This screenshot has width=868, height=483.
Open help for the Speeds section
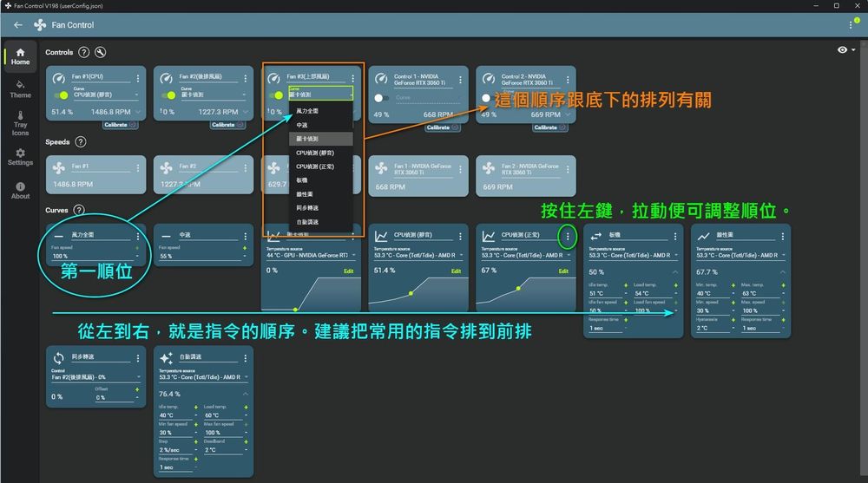80,141
